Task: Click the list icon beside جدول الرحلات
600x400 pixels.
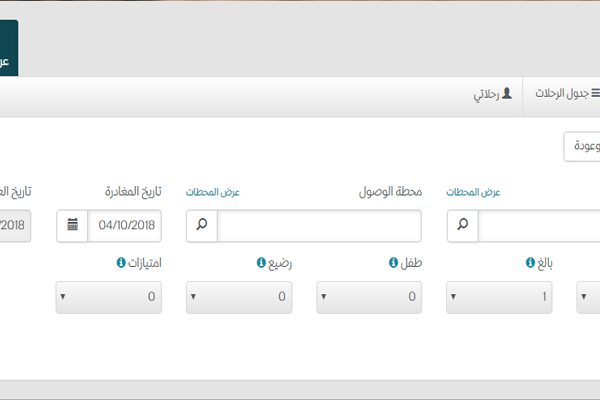Action: (595, 93)
